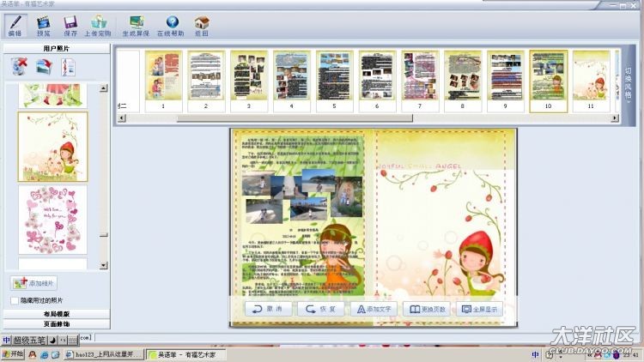The width and height of the screenshot is (644, 362).
Task: Click the 全屏显示 fullscreen button
Action: (x=478, y=309)
